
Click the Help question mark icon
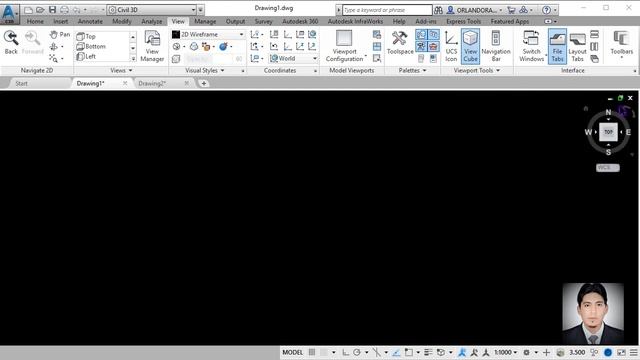[x=547, y=10]
